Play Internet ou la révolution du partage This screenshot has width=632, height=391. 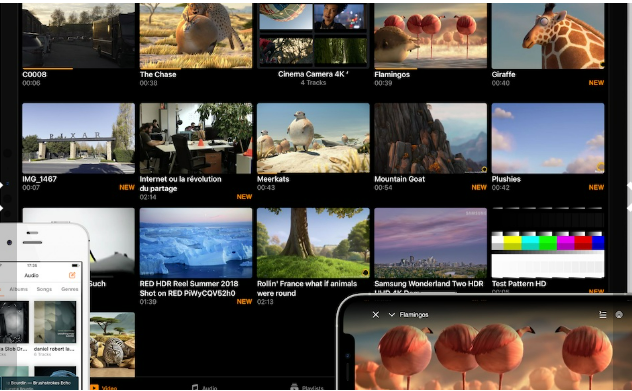tap(196, 138)
